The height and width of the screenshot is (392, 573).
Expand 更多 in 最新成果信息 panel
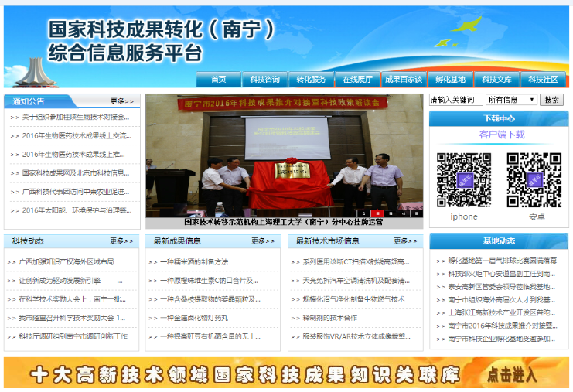click(x=263, y=241)
